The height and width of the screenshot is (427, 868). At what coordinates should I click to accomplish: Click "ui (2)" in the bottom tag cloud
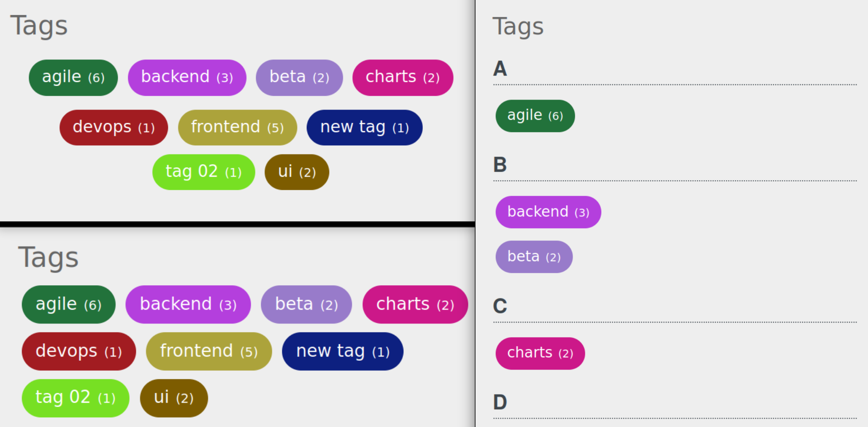(173, 397)
